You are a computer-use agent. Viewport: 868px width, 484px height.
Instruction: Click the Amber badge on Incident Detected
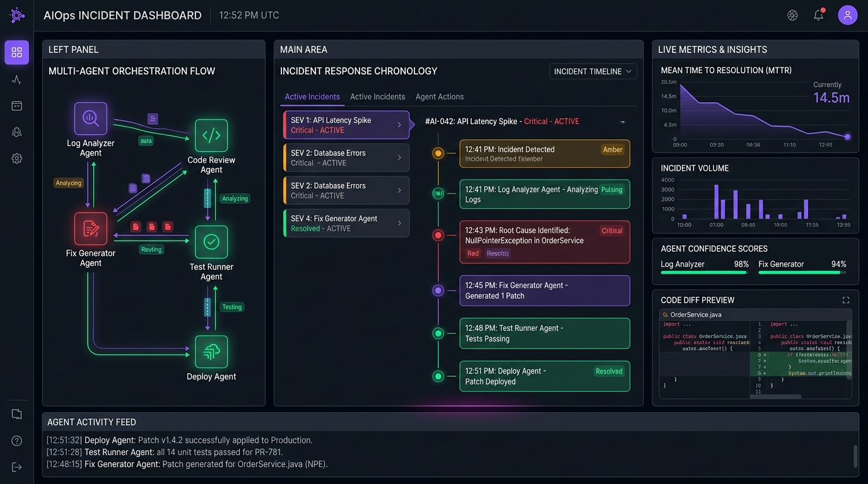(613, 149)
